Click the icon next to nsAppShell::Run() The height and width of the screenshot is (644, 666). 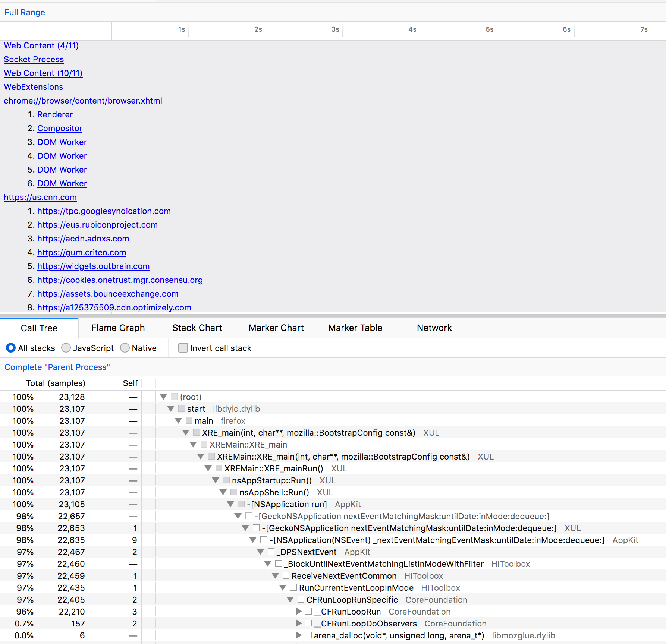pos(234,492)
